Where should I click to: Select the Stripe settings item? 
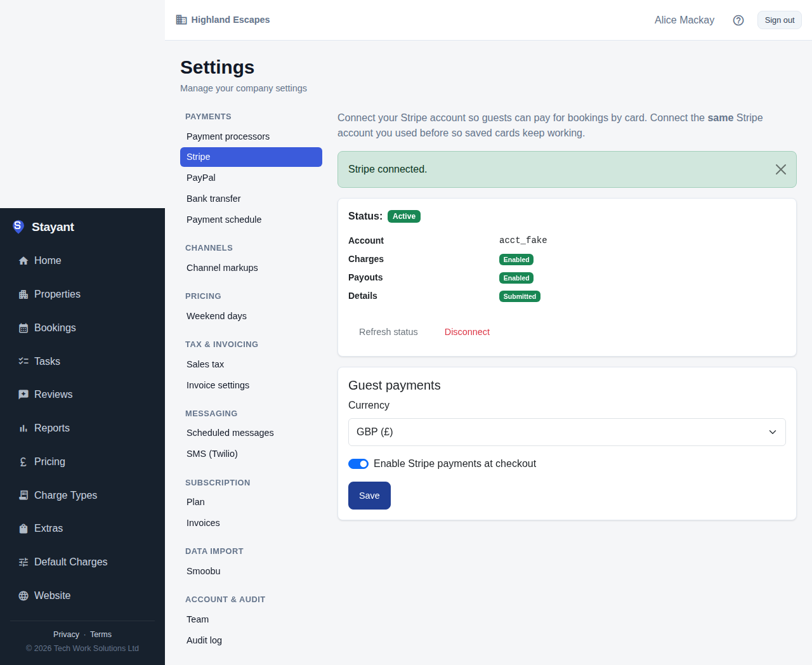coord(251,157)
